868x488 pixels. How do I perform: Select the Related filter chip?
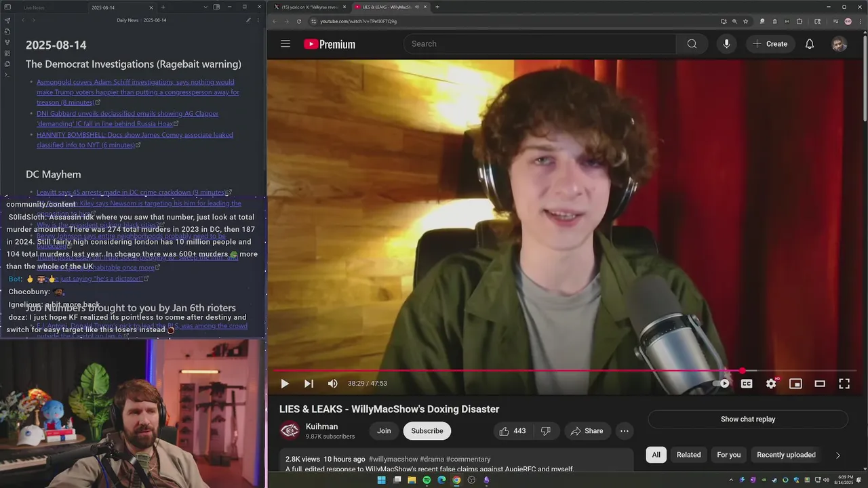[x=688, y=455]
